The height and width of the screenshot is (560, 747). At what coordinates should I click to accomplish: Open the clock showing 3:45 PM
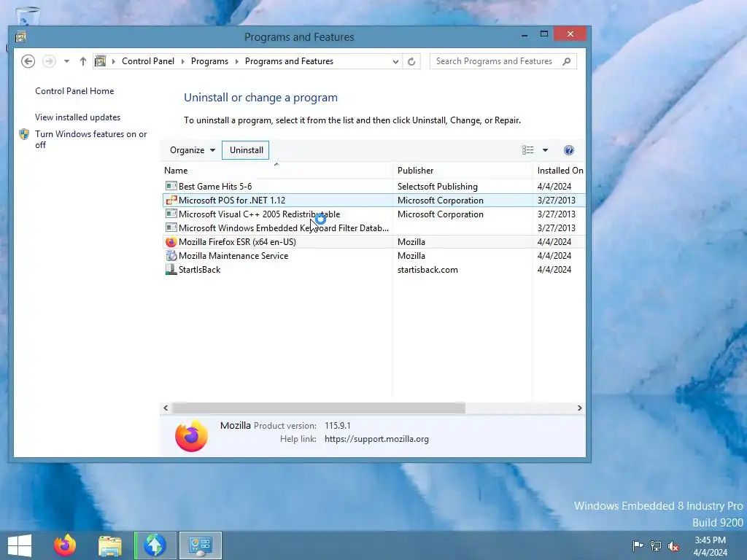[711, 546]
